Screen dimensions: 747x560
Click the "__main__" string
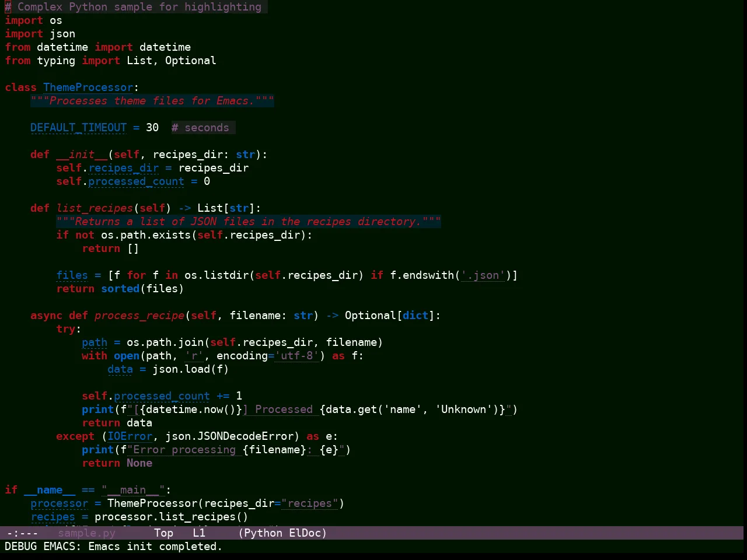pos(133,490)
